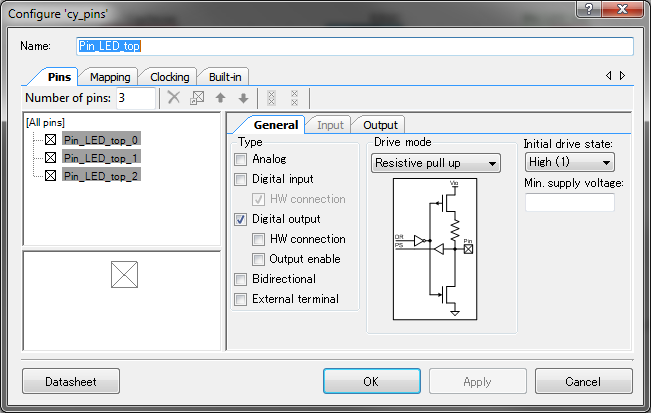Image resolution: width=651 pixels, height=413 pixels.
Task: Select Pin_LED_top_1 in the tree
Action: pos(101,158)
